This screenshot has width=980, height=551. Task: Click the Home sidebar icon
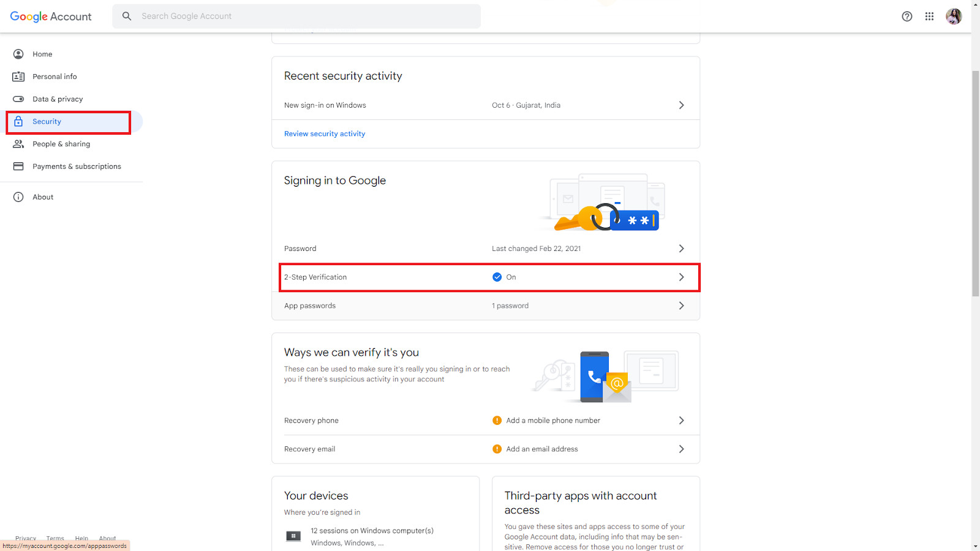pyautogui.click(x=18, y=54)
